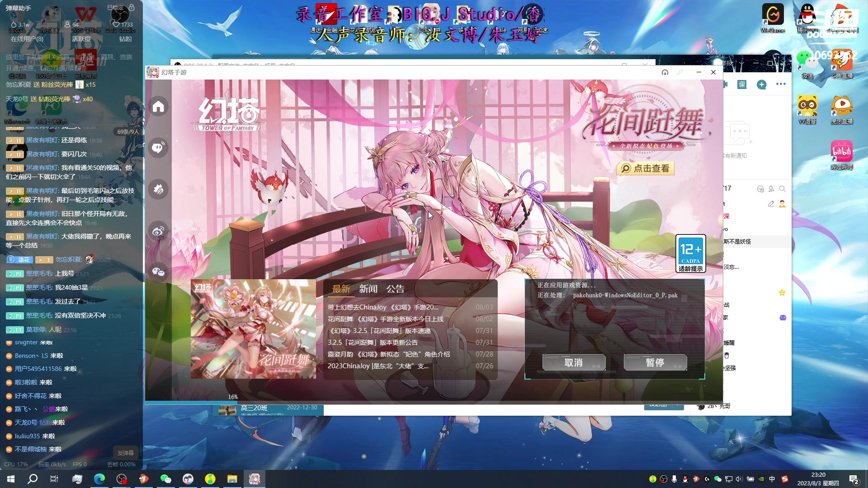This screenshot has width=868, height=488.
Task: Open the download manager icon in launcher title bar
Action: (x=665, y=72)
